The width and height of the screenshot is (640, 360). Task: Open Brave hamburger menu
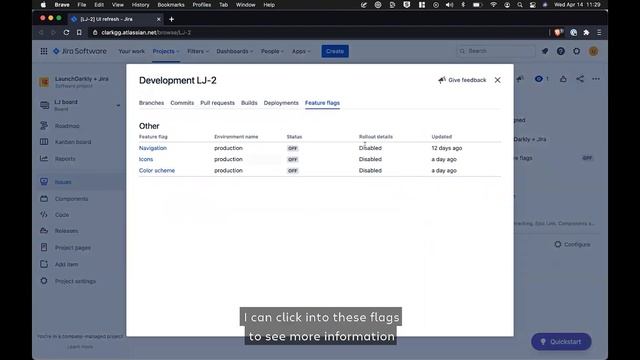599,32
